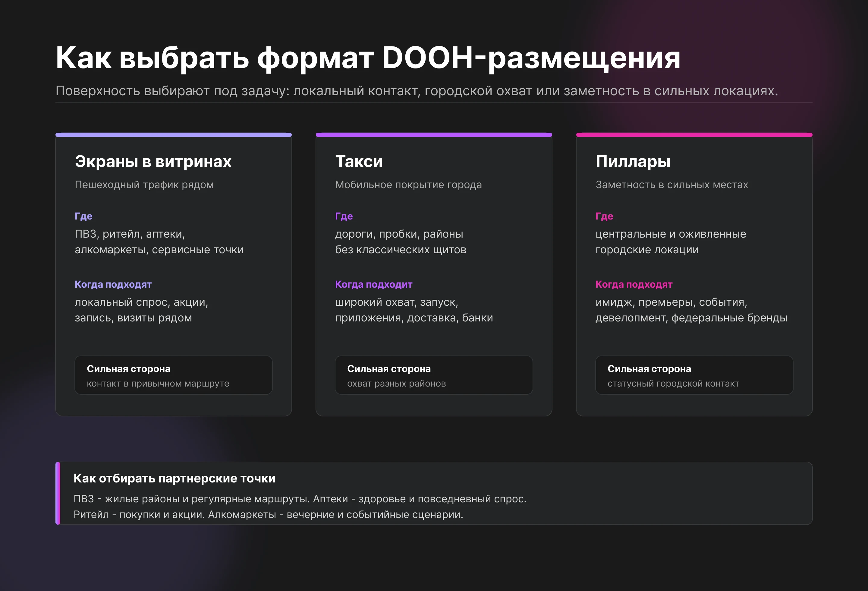Click text «ПВЗ, ритейл, аптеки, алкомаркеты, сервисные точки»
Screen dimensions: 868x591
(159, 242)
